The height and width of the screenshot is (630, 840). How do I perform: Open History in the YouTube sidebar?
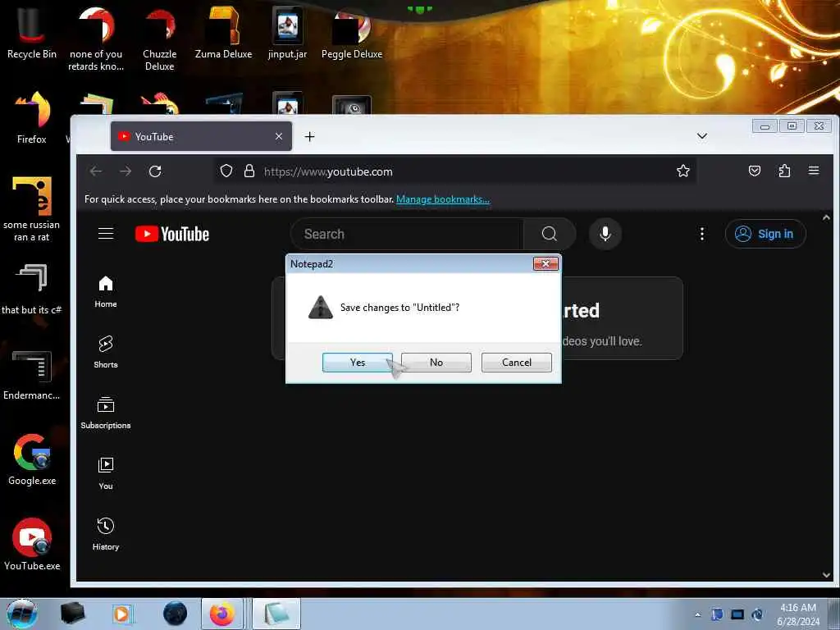pos(106,534)
